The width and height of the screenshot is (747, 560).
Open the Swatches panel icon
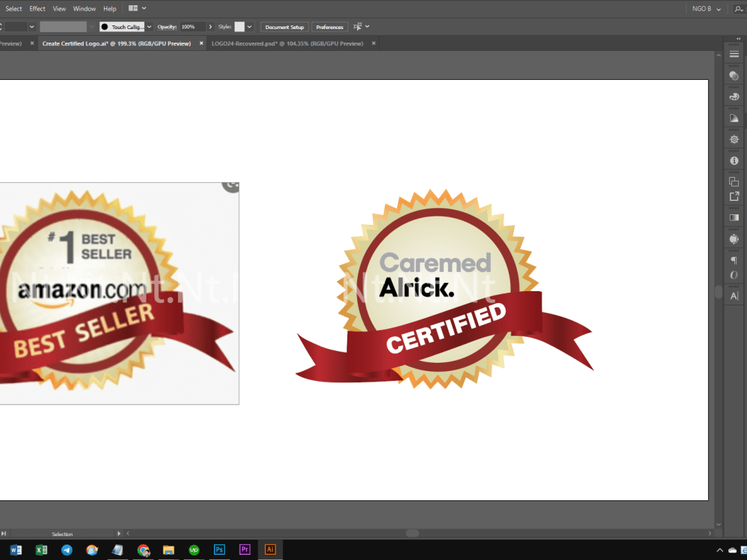(x=734, y=97)
